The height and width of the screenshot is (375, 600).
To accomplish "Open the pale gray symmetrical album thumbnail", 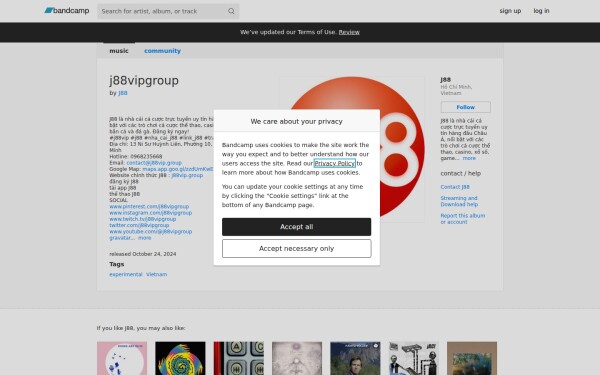I will (x=297, y=358).
